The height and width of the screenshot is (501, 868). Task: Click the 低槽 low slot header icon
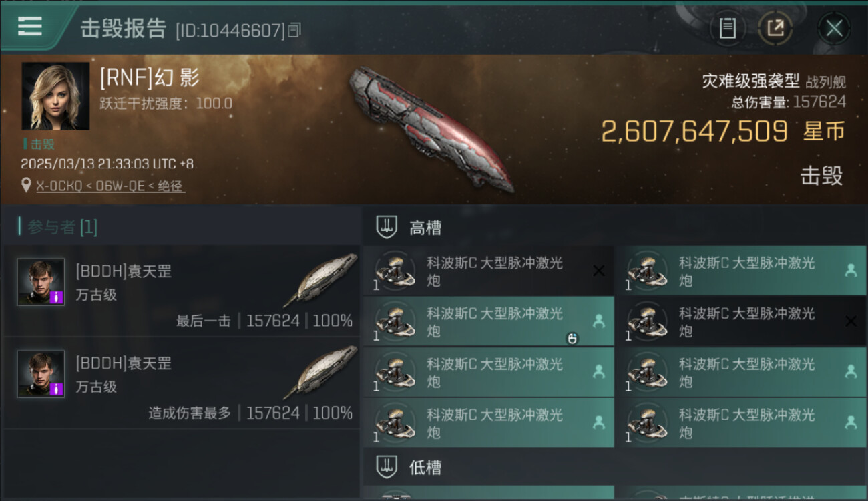(387, 466)
